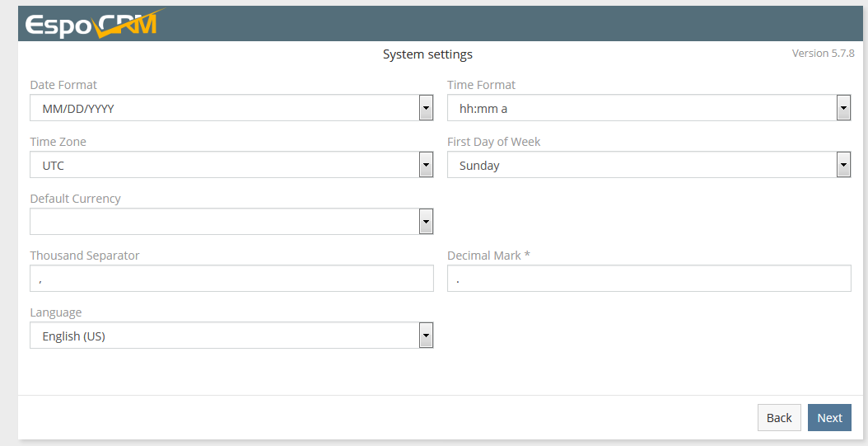The width and height of the screenshot is (868, 446).
Task: Click the Decimal Mark label
Action: pos(489,256)
